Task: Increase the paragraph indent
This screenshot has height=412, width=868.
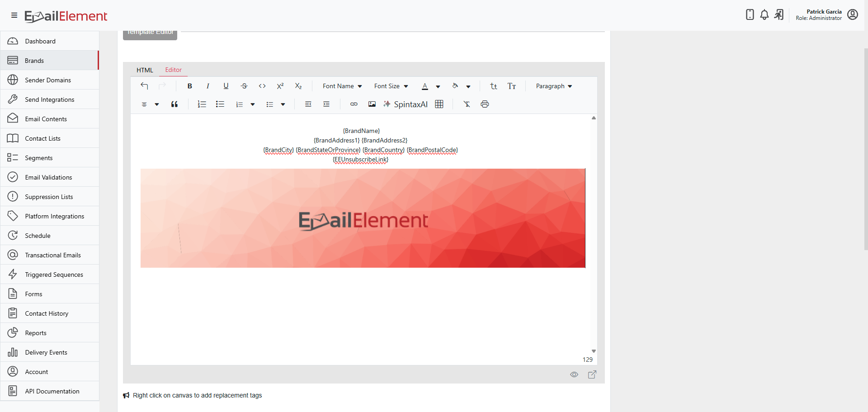Action: pyautogui.click(x=326, y=104)
